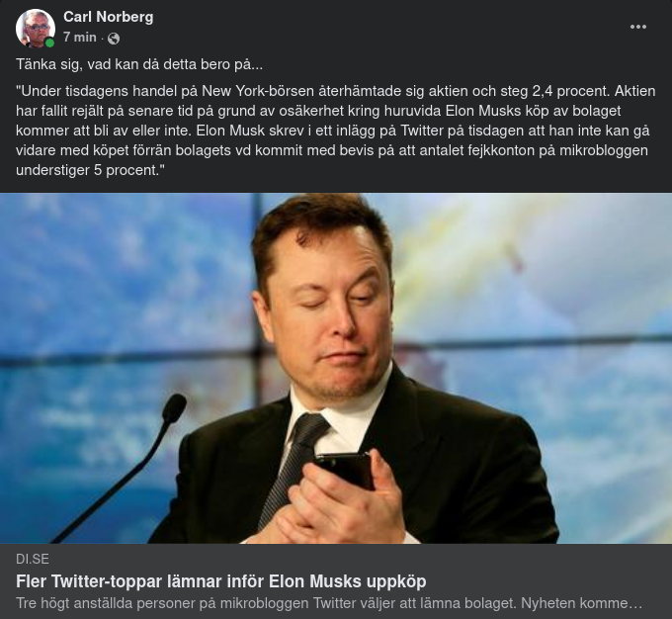672x619 pixels.
Task: Click the "7 min" post timestamp
Action: (79, 38)
